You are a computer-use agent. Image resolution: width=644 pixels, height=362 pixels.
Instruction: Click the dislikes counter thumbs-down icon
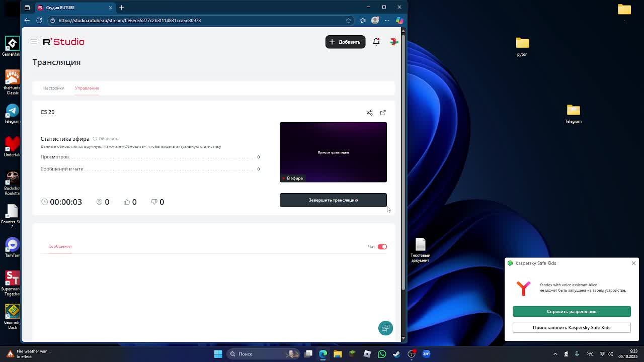(x=154, y=202)
